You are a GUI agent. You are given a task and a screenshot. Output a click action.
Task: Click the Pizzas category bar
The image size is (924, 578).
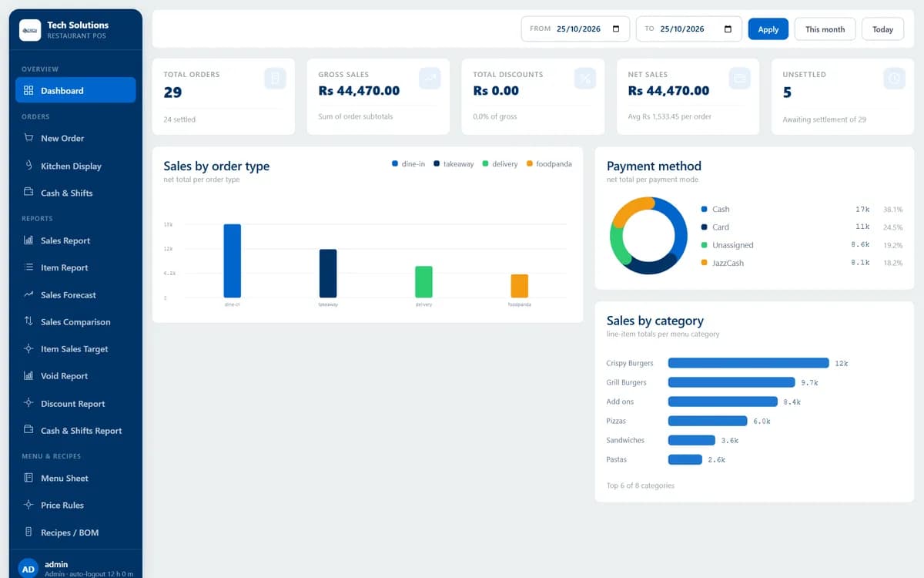pos(708,421)
